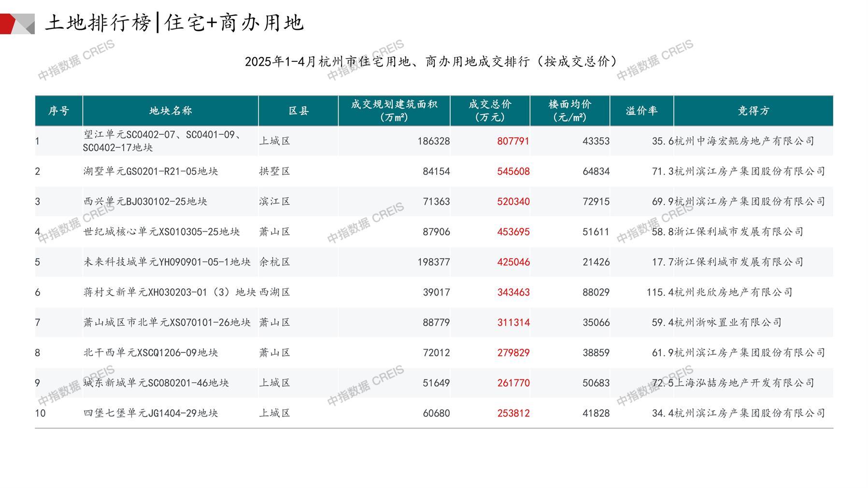Click the red logo icon beside the title
This screenshot has width=868, height=488.
tap(16, 24)
